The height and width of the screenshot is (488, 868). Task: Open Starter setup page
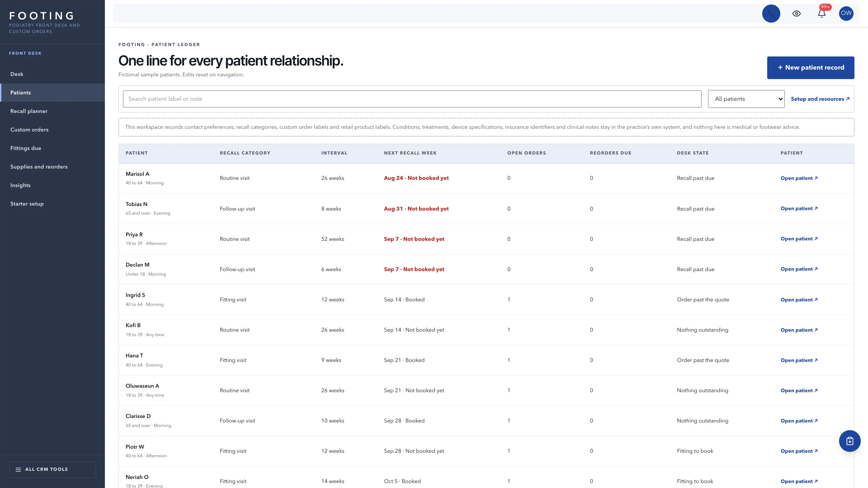point(52,204)
